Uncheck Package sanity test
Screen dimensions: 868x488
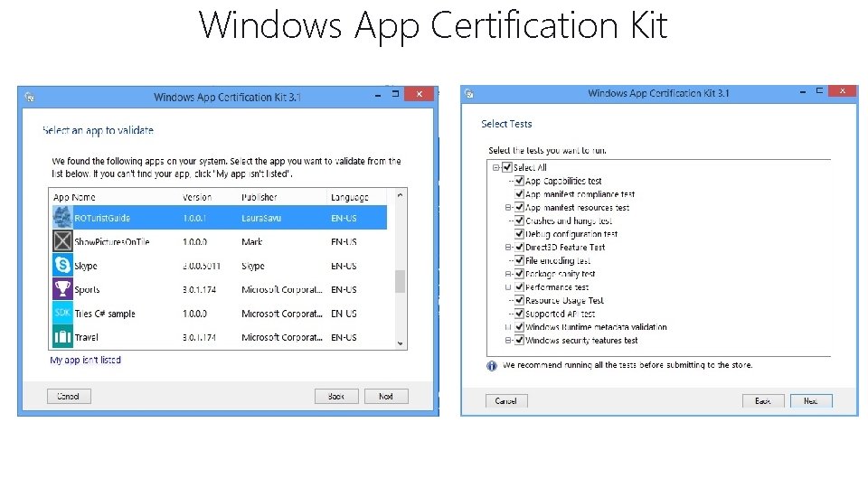click(x=519, y=273)
